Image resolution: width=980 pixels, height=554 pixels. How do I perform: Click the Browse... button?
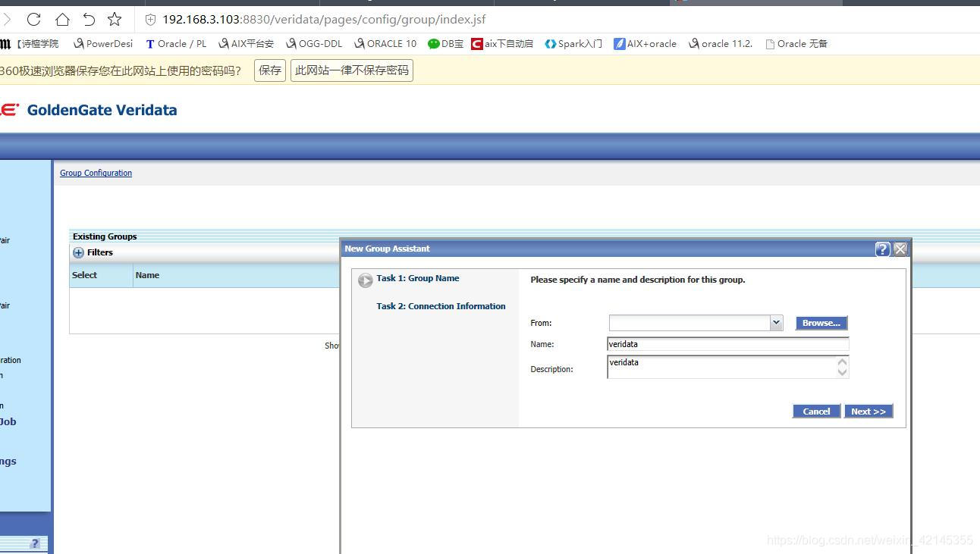point(821,323)
